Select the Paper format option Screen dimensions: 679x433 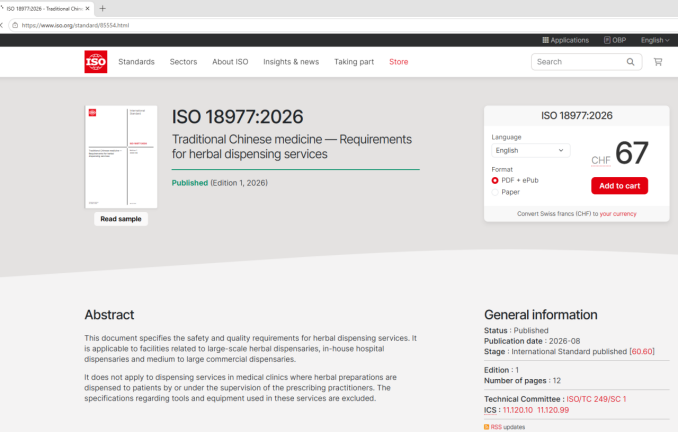click(495, 192)
